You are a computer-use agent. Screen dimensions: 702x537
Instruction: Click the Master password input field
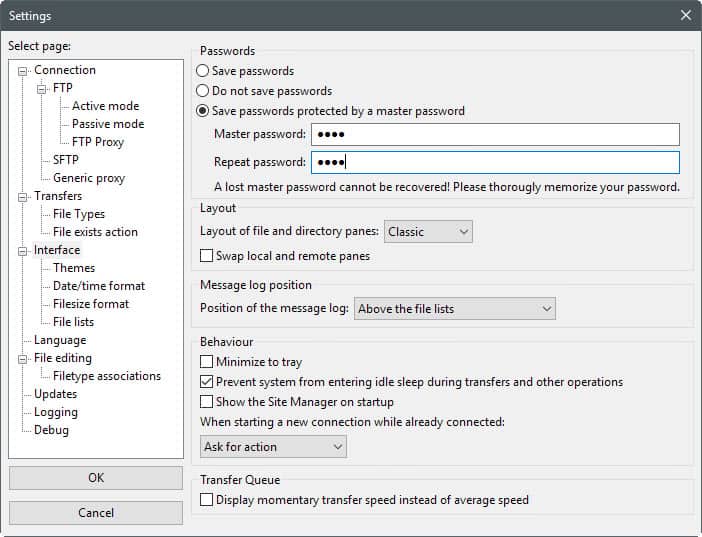pos(495,134)
